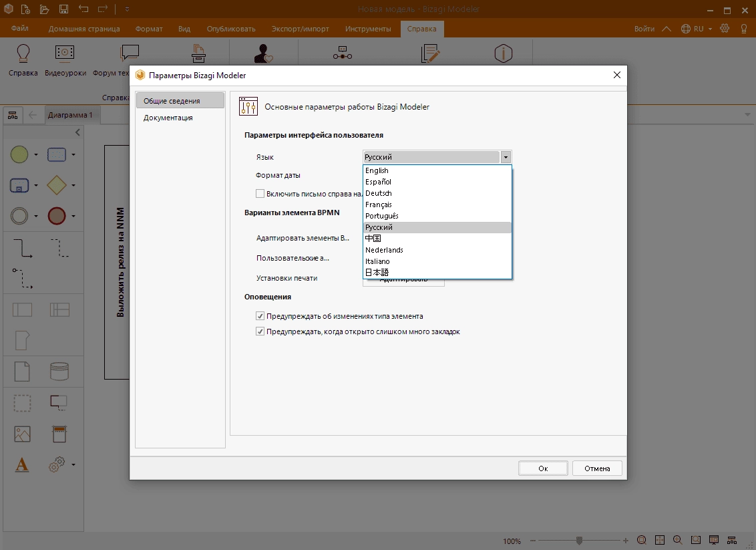
Task: Select the Pool shape in the palette
Action: coord(22,309)
